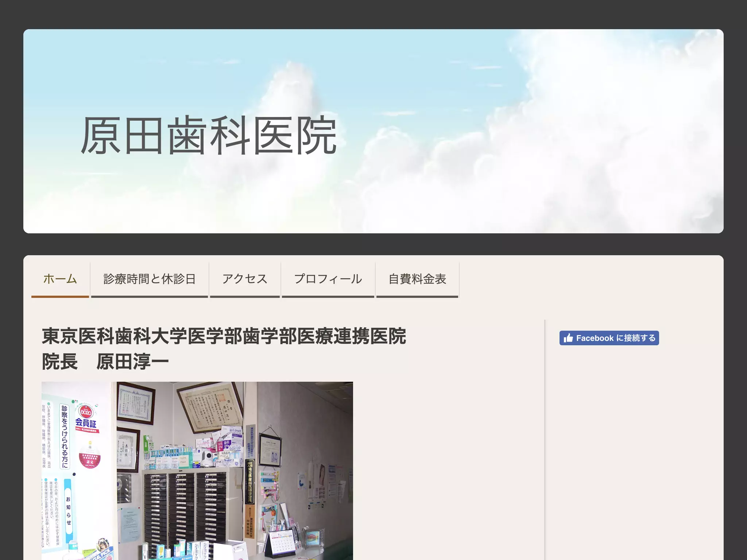
Task: Go to the アクセス page
Action: (x=245, y=279)
